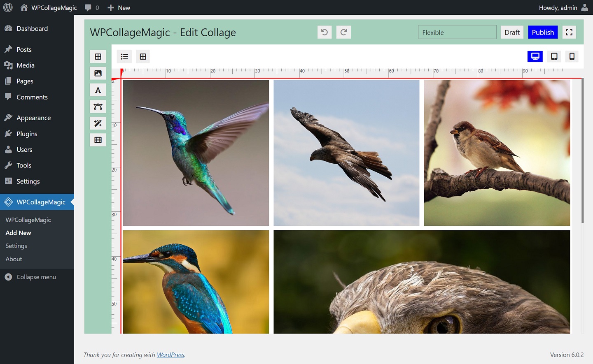Select the Image tool in the left toolbar
Viewport: 593px width, 364px height.
click(x=98, y=73)
